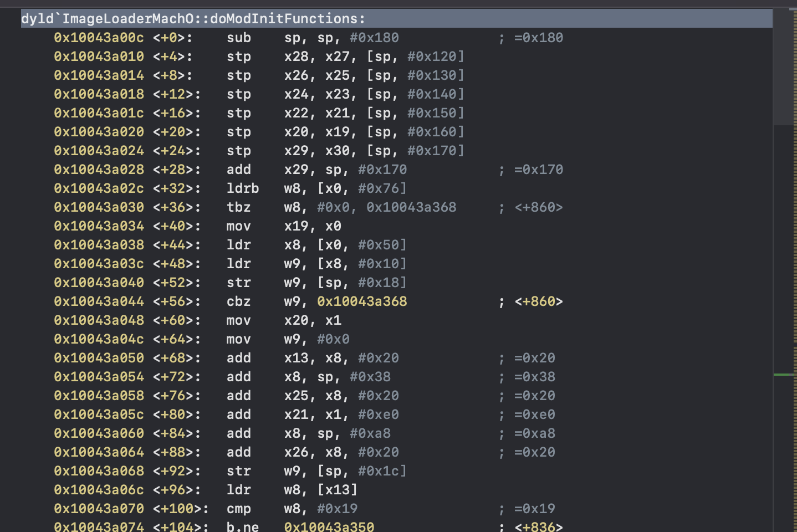The width and height of the screenshot is (797, 532).
Task: Click the =0xe0 comment on add x21 line
Action: pyautogui.click(x=535, y=415)
